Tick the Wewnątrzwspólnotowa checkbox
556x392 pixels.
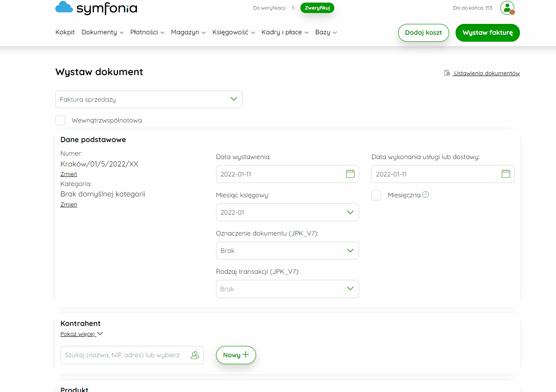[x=60, y=120]
